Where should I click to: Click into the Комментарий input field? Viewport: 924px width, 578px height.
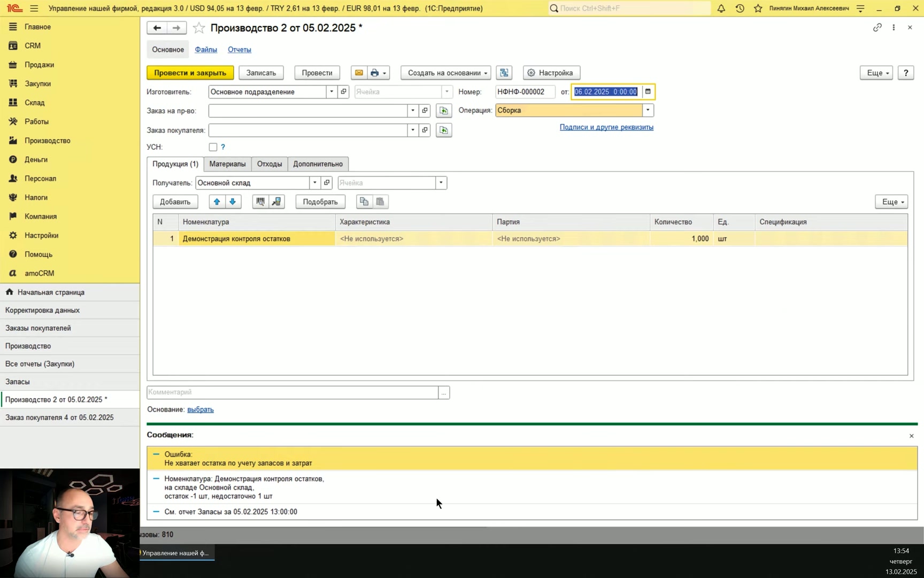[292, 392]
